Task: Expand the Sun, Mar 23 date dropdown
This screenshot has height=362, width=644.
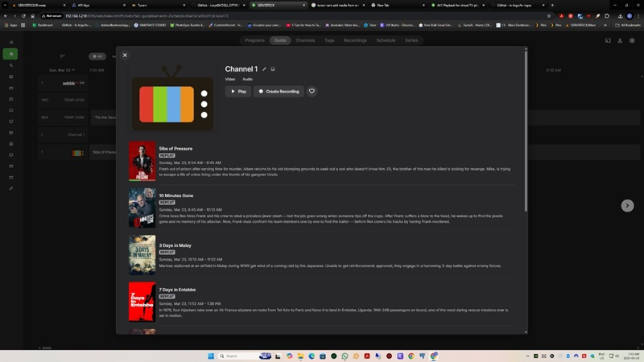Action: (62, 70)
